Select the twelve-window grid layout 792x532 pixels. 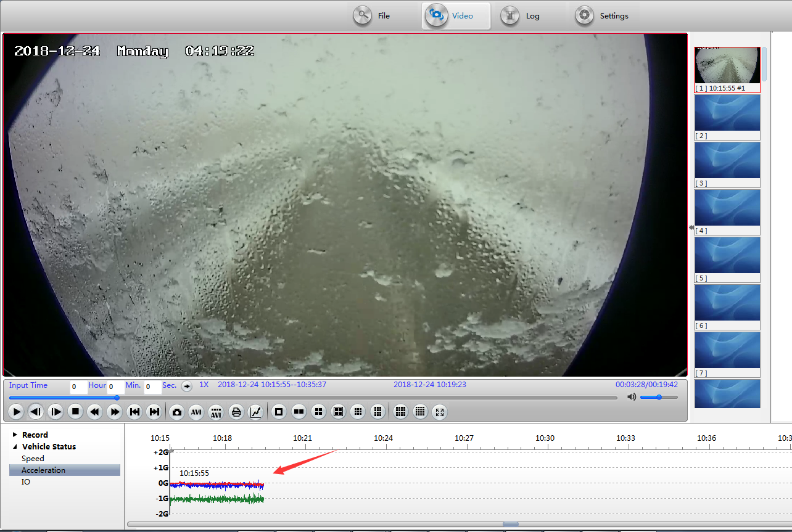pyautogui.click(x=378, y=412)
